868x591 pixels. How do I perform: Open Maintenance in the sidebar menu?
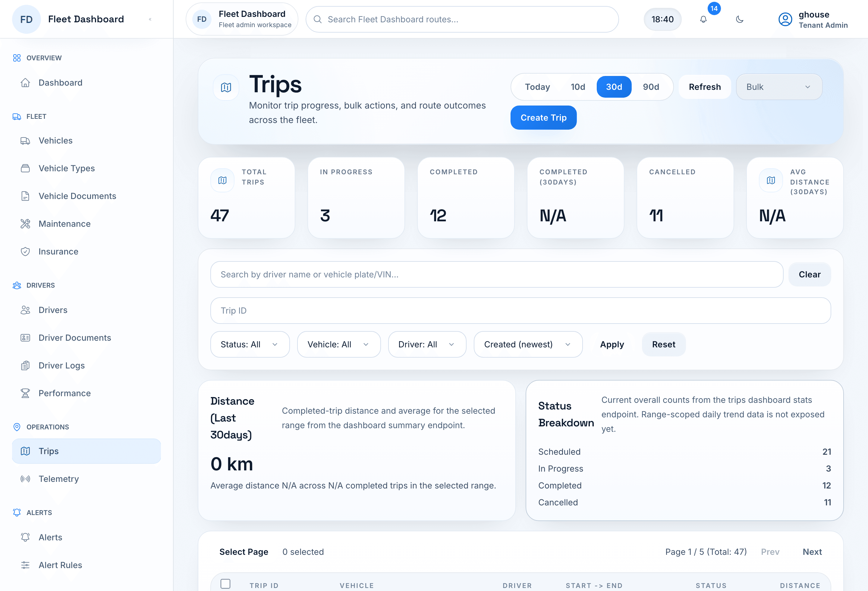coord(86,224)
